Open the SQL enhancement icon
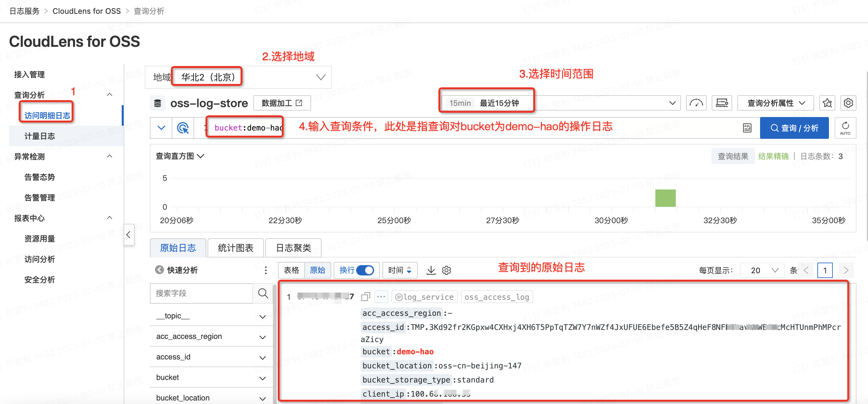This screenshot has height=404, width=868. click(x=747, y=128)
